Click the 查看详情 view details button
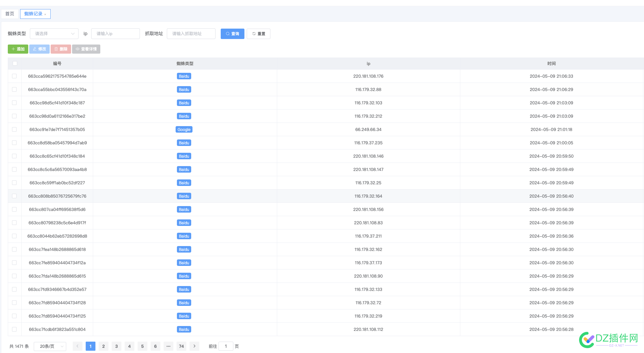 (x=86, y=49)
